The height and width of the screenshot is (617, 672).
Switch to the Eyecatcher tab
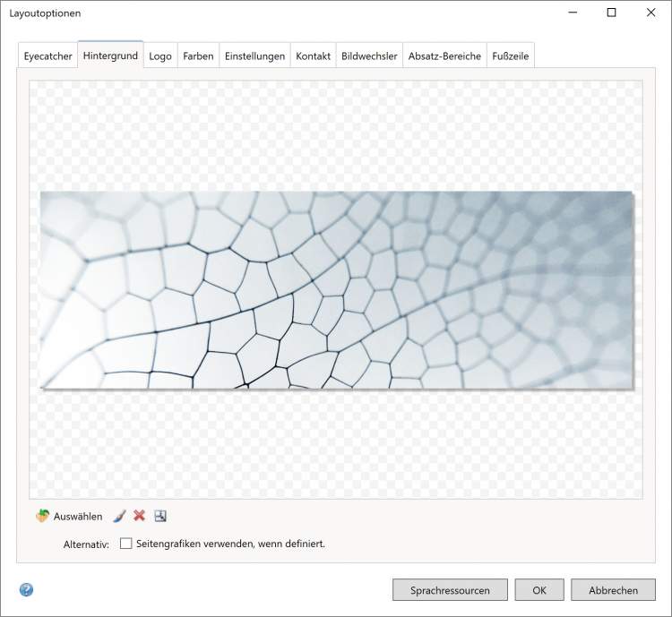47,56
